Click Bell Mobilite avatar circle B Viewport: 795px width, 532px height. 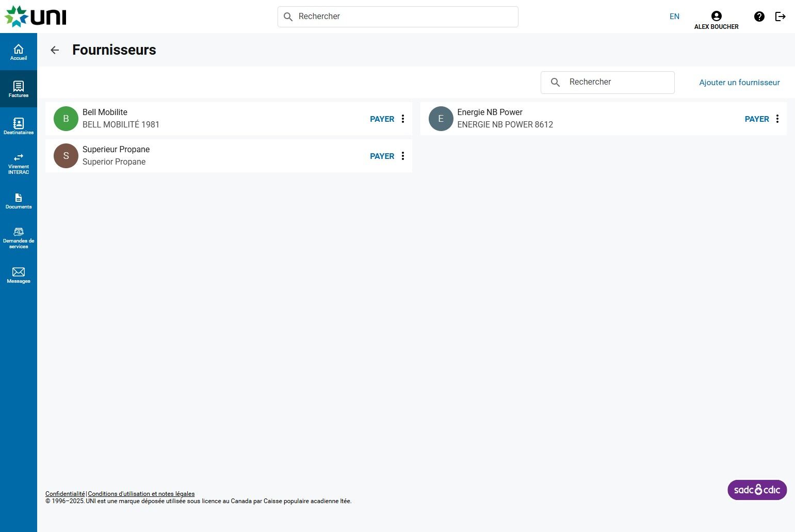tap(66, 119)
